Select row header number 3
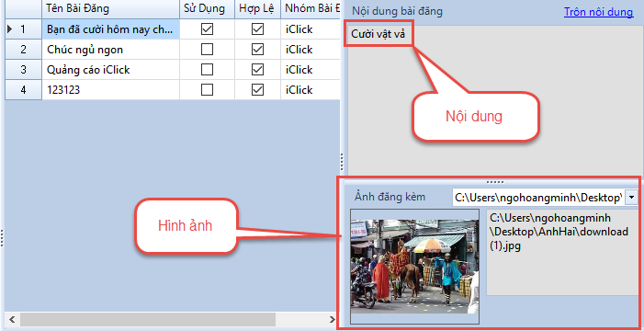Screen dimensions: 644x331 [23, 70]
